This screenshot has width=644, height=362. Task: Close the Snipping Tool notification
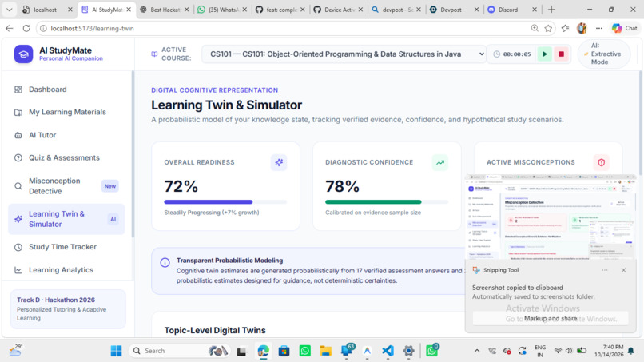[623, 270]
